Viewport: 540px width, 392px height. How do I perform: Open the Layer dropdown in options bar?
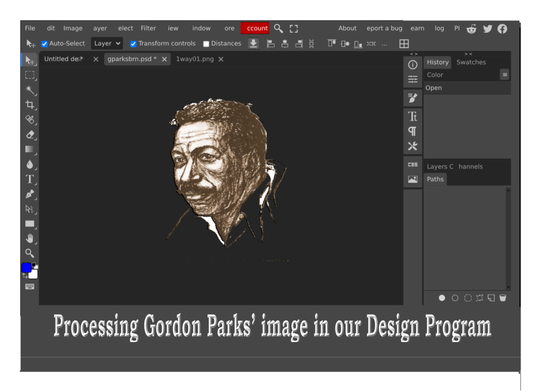(x=107, y=43)
